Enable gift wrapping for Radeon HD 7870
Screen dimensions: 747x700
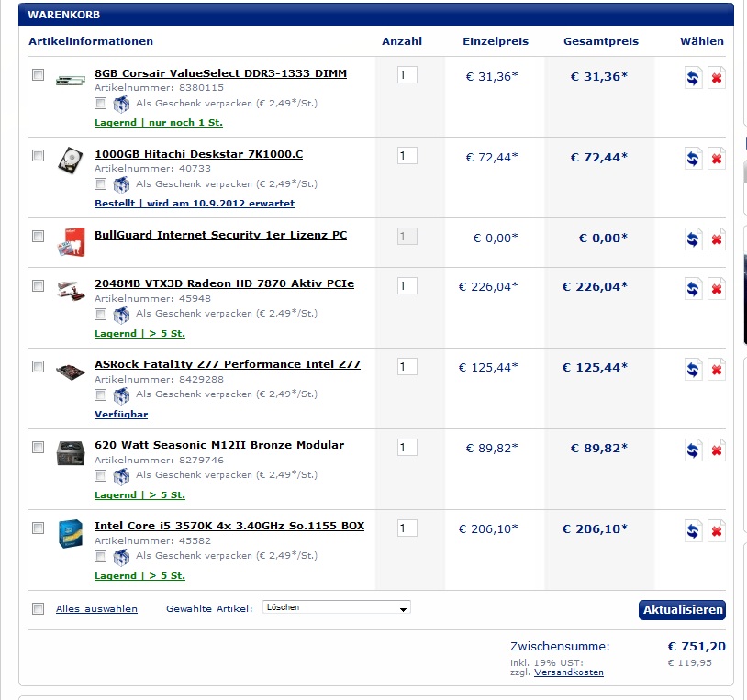tap(100, 314)
